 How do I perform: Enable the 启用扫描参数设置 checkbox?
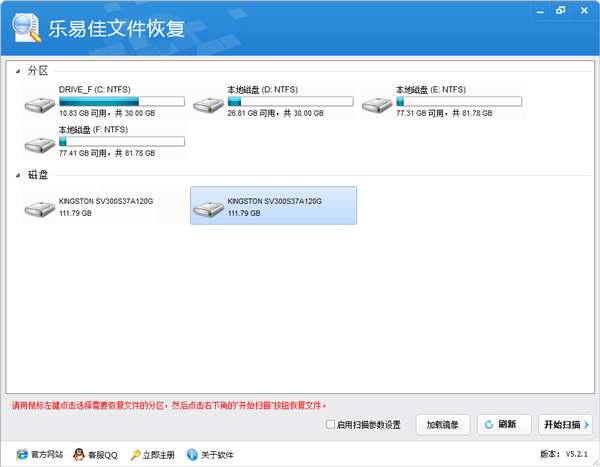(331, 425)
